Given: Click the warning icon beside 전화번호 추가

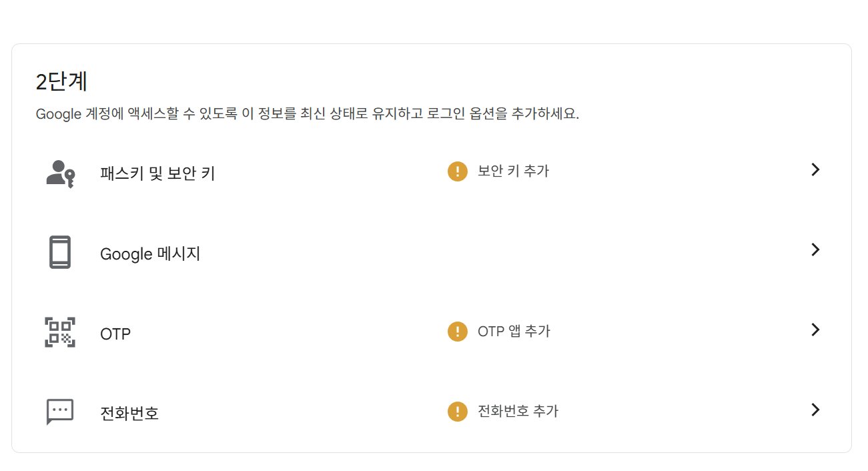Looking at the screenshot, I should tap(457, 411).
